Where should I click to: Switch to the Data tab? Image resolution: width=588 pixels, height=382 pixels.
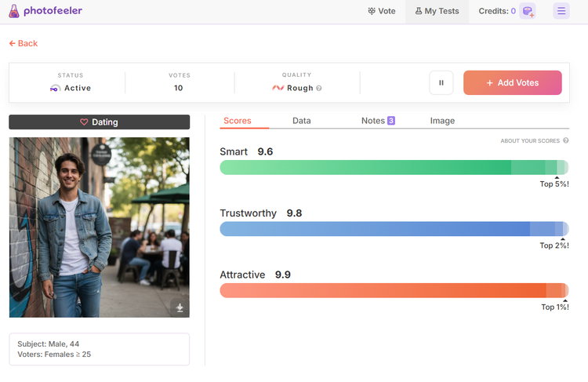(x=301, y=121)
